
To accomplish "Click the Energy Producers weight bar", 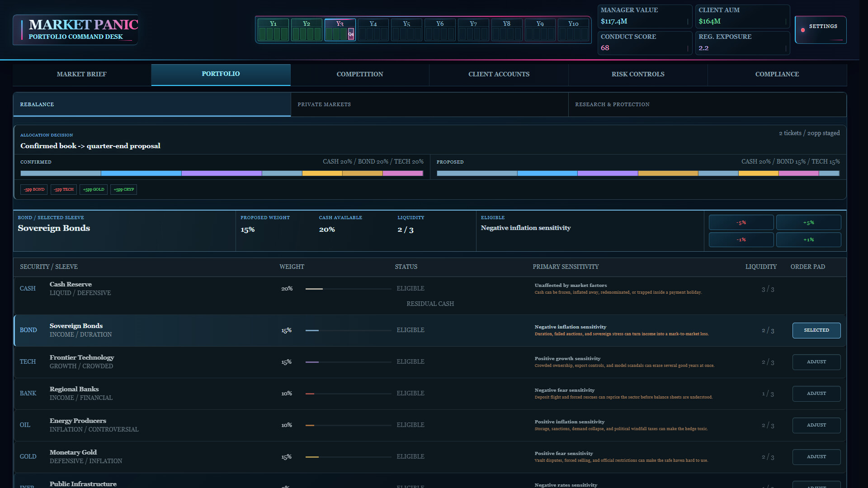I will point(348,425).
